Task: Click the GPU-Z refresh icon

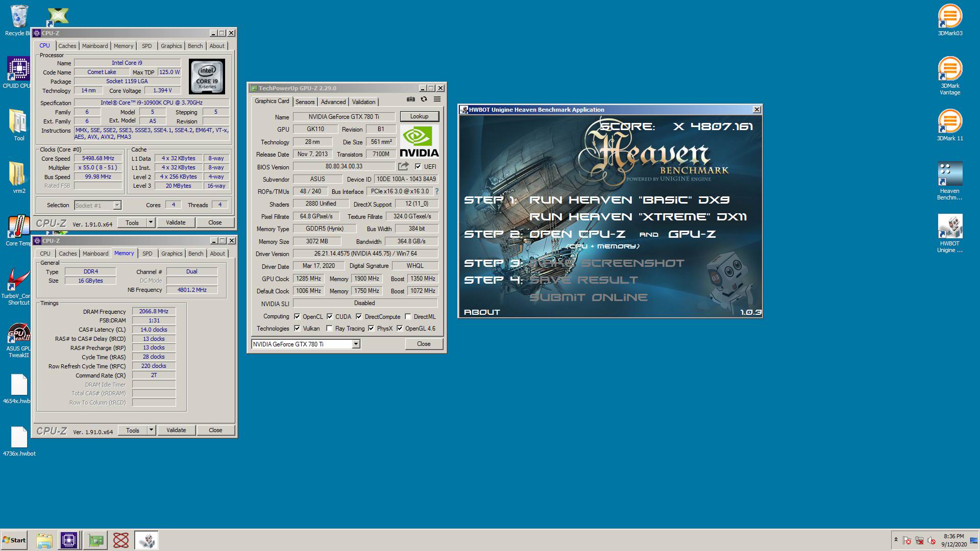Action: click(424, 99)
